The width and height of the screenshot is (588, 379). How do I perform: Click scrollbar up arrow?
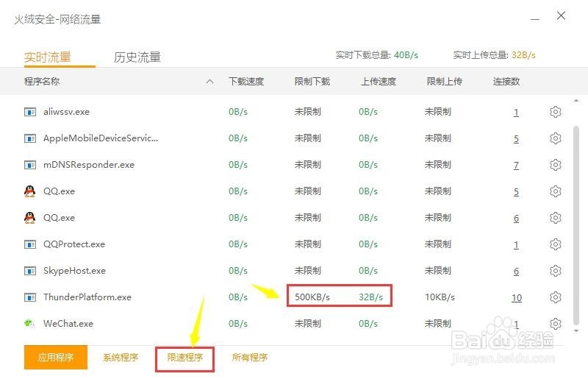576,100
